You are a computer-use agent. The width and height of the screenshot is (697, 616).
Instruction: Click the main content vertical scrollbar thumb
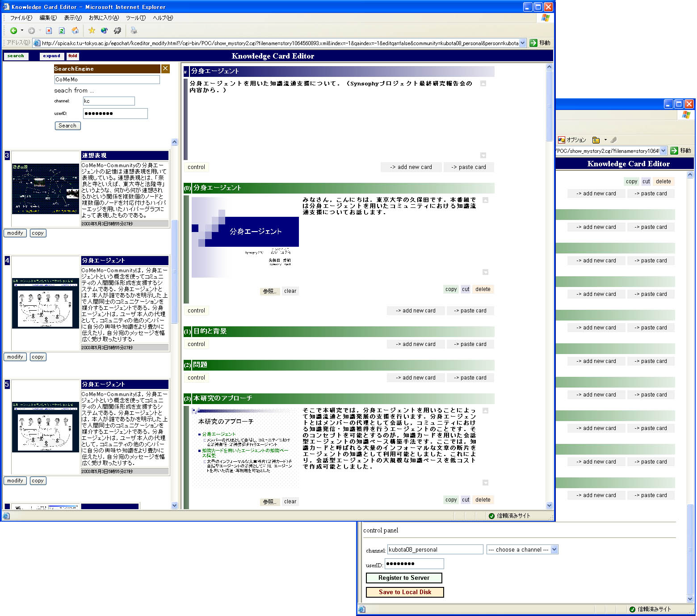549,106
